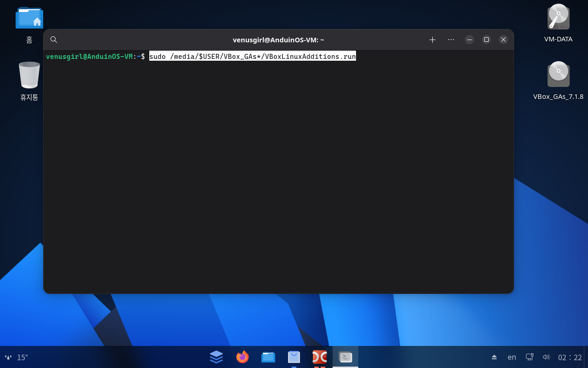The height and width of the screenshot is (368, 588).
Task: Open the file manager from taskbar
Action: click(x=268, y=357)
